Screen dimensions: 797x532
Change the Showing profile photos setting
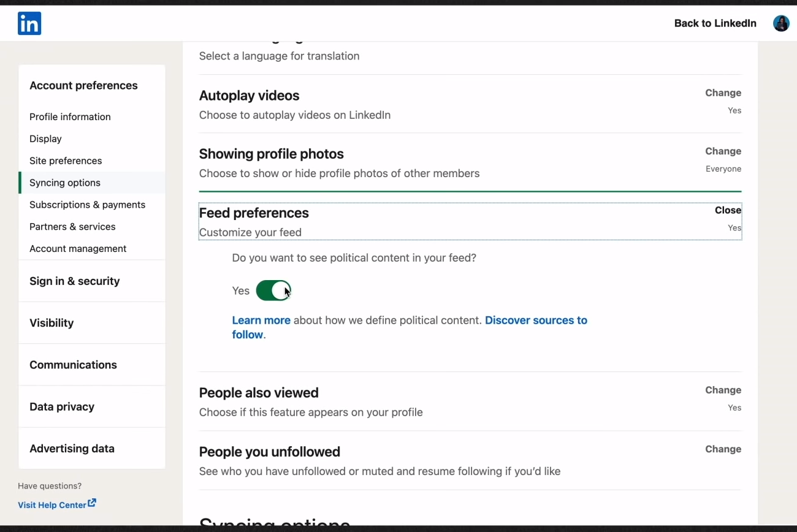tap(723, 151)
